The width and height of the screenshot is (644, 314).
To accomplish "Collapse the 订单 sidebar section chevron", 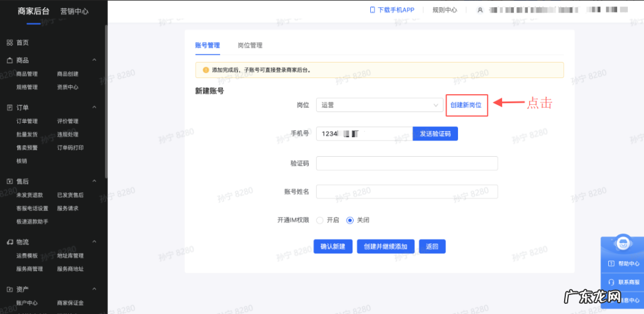I will (94, 107).
